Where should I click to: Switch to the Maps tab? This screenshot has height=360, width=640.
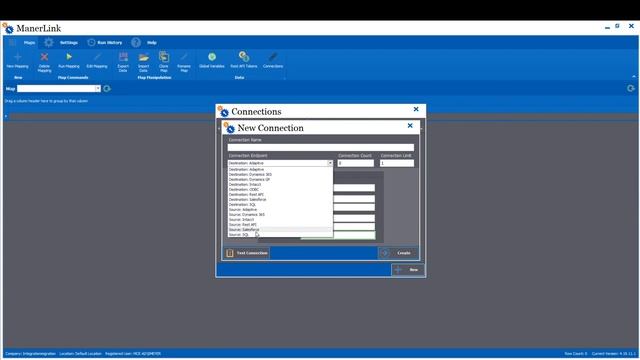(29, 42)
